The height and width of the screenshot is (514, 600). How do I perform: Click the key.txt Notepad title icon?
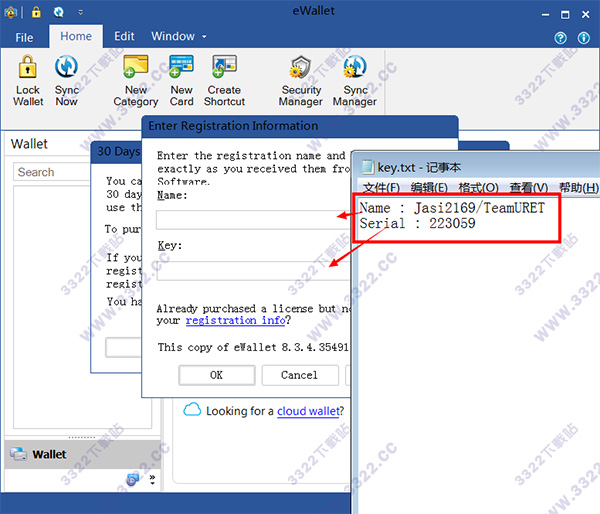click(367, 167)
